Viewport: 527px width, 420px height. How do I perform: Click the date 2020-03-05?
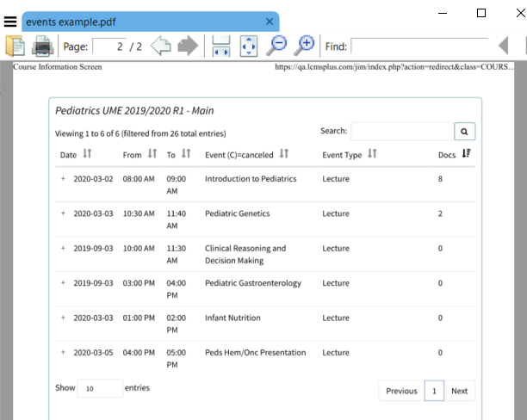click(93, 353)
